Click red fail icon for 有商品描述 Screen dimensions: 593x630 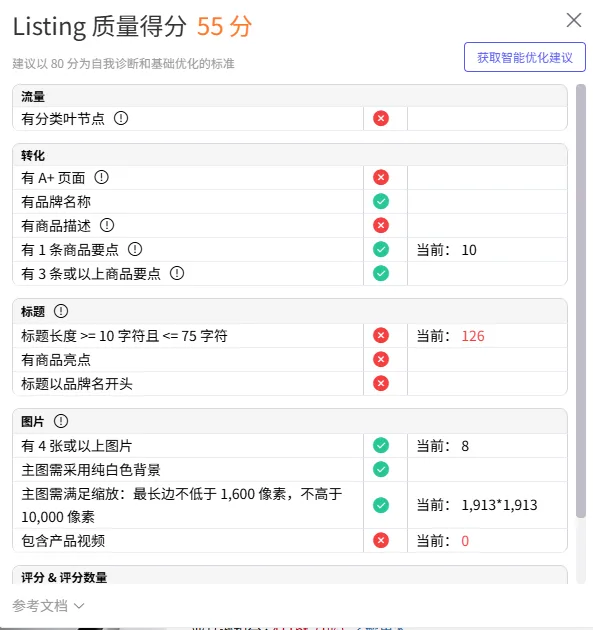click(x=381, y=225)
